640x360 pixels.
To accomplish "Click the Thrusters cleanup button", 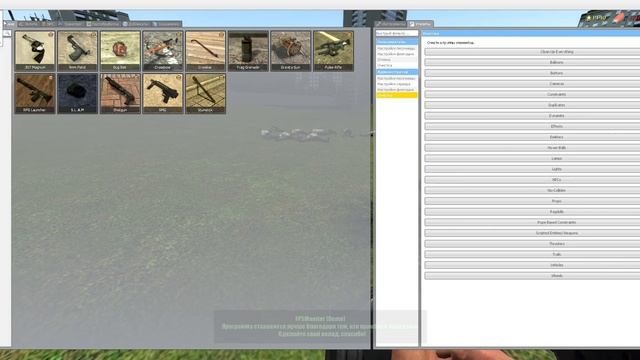I will click(x=532, y=244).
